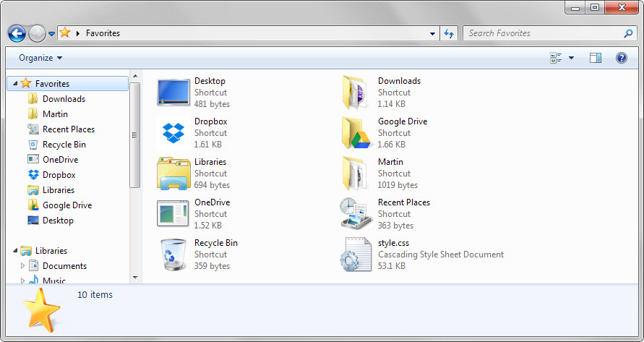Open the address bar history dropdown arrow
The width and height of the screenshot is (644, 342).
tap(432, 34)
